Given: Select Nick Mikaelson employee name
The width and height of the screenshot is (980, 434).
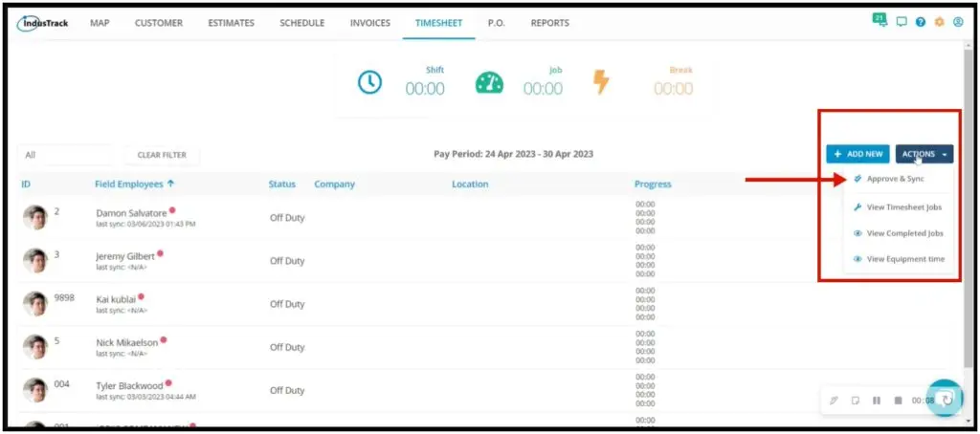Looking at the screenshot, I should (x=127, y=342).
